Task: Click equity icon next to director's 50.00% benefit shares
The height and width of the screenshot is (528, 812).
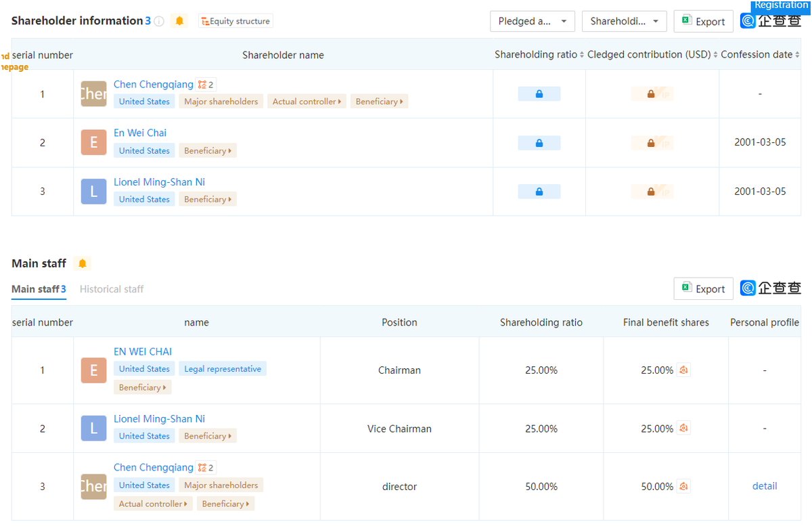Action: point(683,487)
